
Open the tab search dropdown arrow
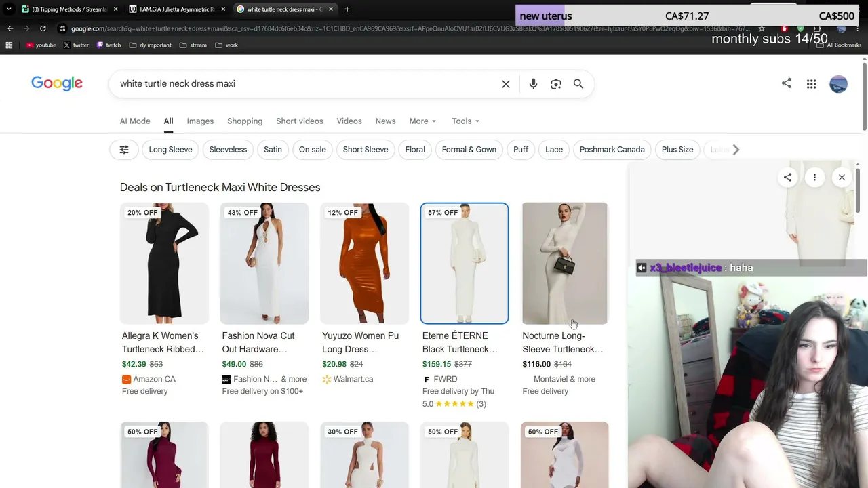(x=9, y=9)
